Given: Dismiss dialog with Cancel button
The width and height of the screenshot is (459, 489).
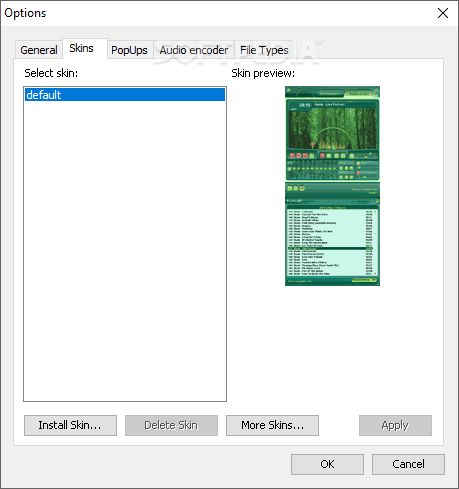Looking at the screenshot, I should click(x=408, y=464).
